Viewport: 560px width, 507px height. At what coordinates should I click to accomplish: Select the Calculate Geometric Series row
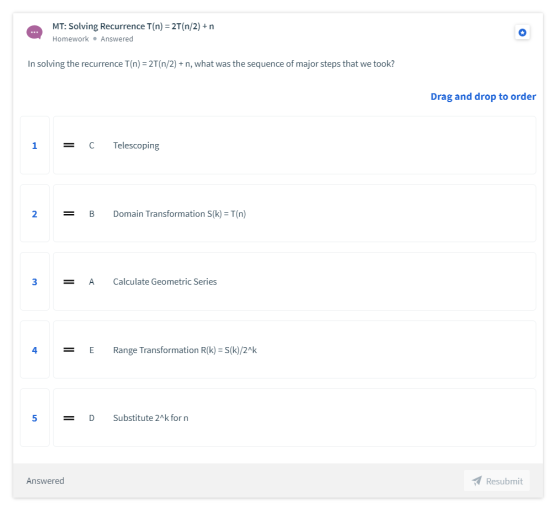click(295, 282)
